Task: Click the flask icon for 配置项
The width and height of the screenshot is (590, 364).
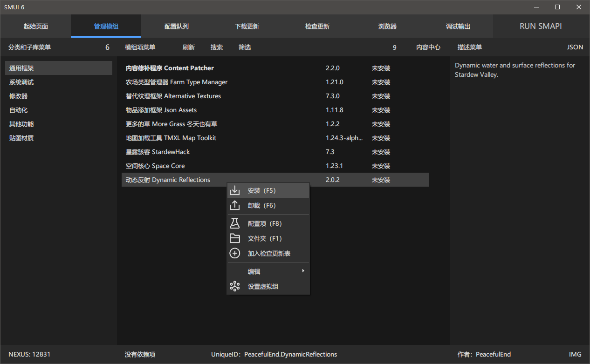Action: pos(235,223)
